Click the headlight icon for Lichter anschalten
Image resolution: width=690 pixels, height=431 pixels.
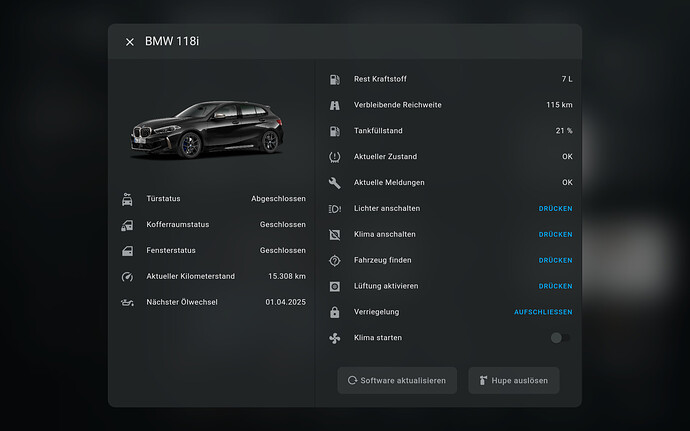(334, 209)
